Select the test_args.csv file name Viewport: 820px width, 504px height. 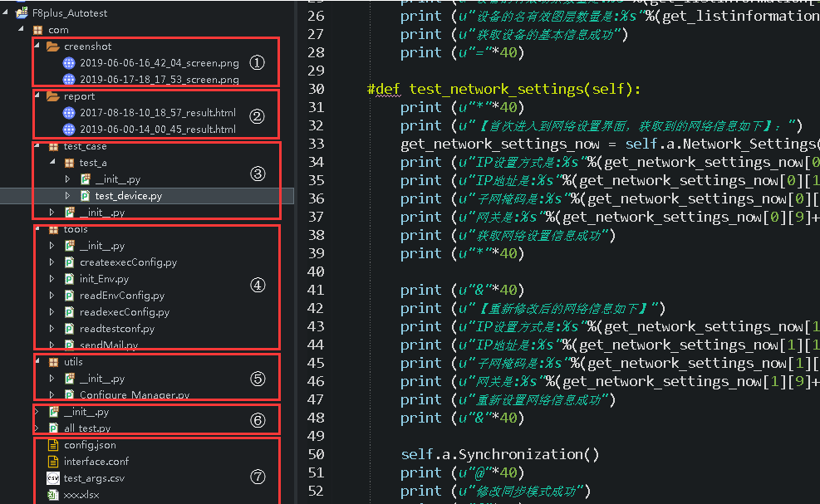(x=94, y=478)
